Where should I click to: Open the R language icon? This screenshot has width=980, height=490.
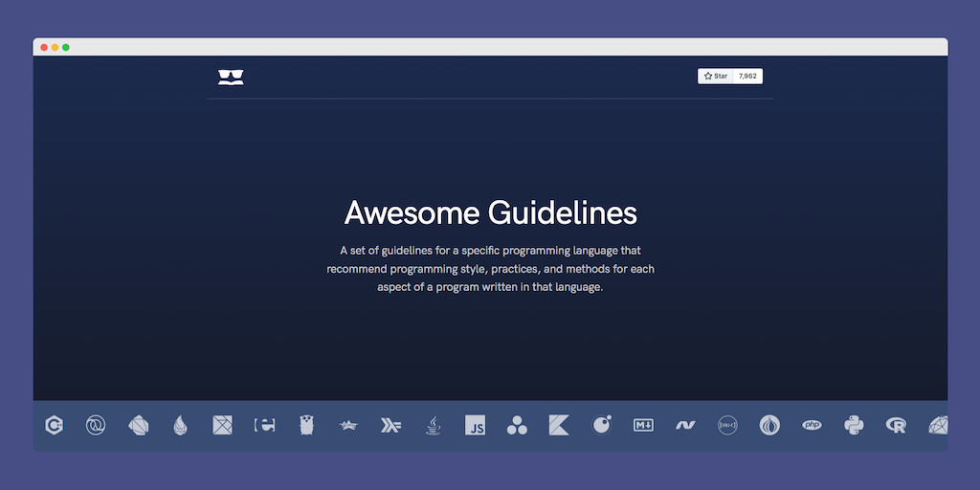896,426
